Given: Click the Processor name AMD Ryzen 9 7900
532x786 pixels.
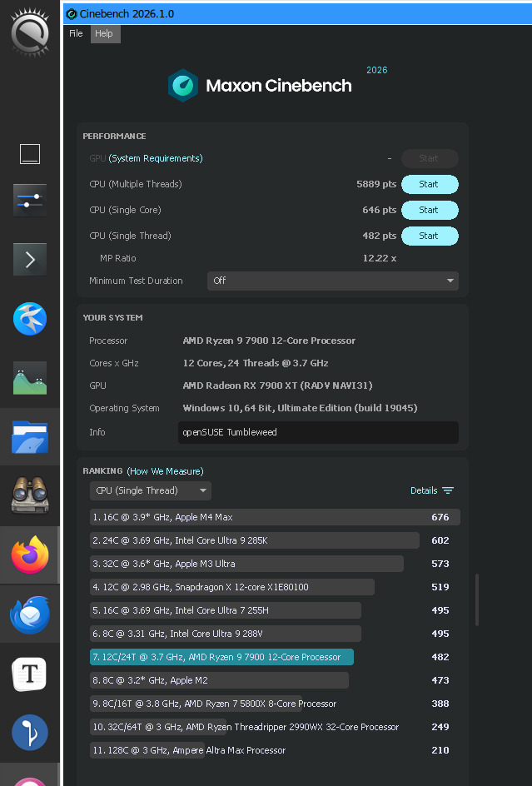Looking at the screenshot, I should (x=269, y=341).
